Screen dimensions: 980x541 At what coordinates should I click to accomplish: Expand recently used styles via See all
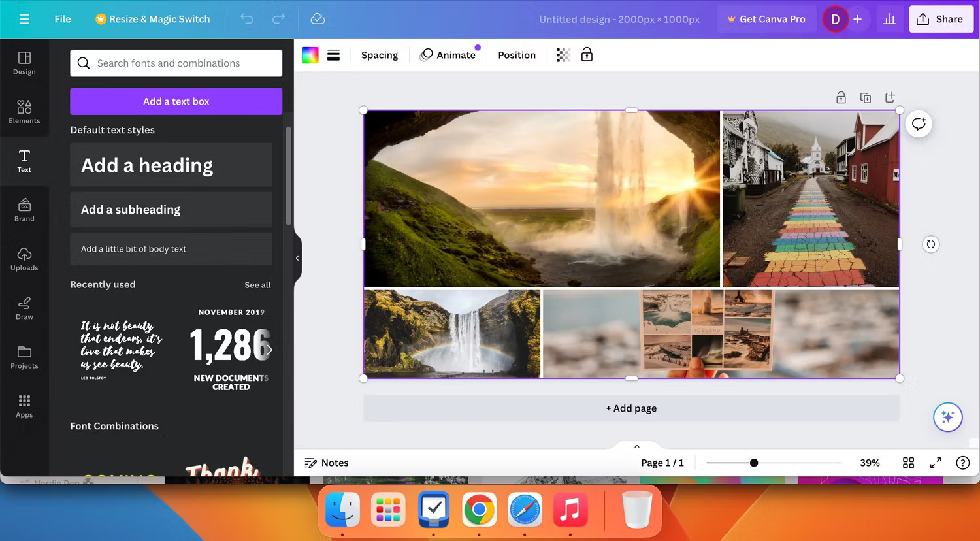click(256, 285)
